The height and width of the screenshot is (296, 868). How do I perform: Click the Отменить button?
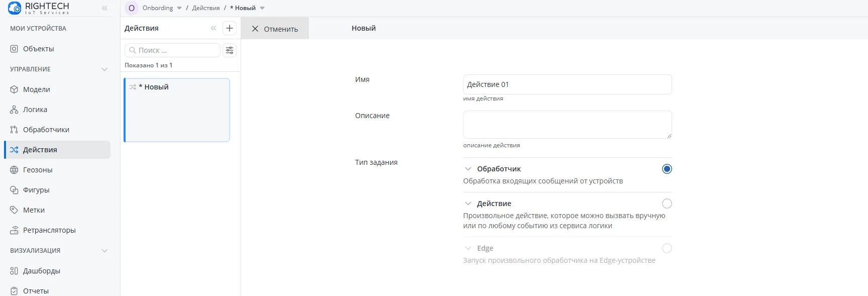[x=275, y=29]
